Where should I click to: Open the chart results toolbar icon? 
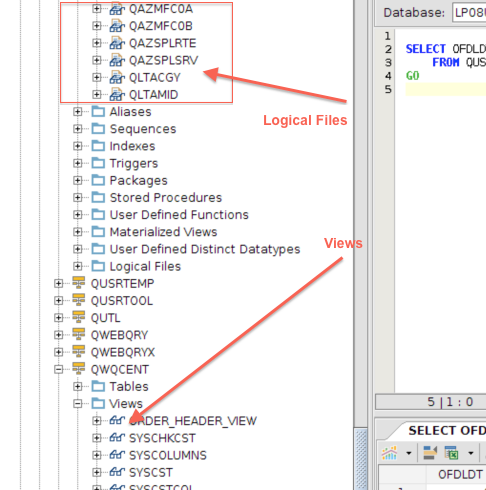pos(390,453)
